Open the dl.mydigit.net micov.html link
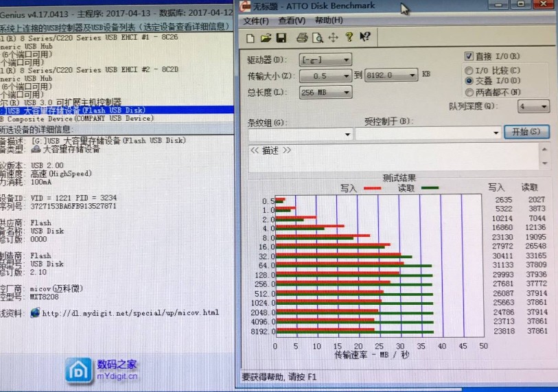Image resolution: width=558 pixels, height=392 pixels. [x=130, y=313]
